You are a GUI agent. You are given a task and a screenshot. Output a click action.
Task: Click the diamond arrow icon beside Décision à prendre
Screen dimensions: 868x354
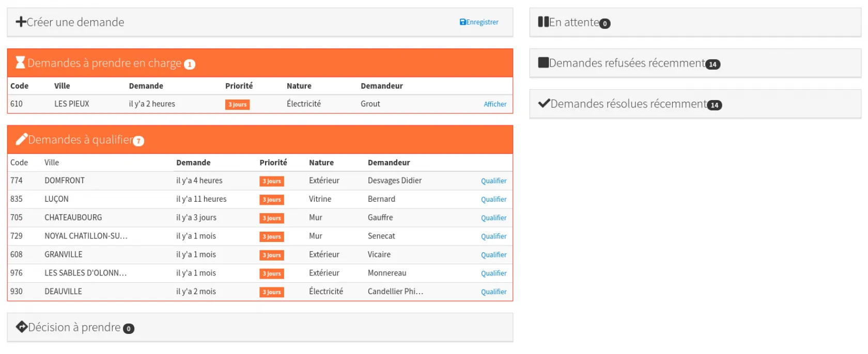pyautogui.click(x=22, y=327)
